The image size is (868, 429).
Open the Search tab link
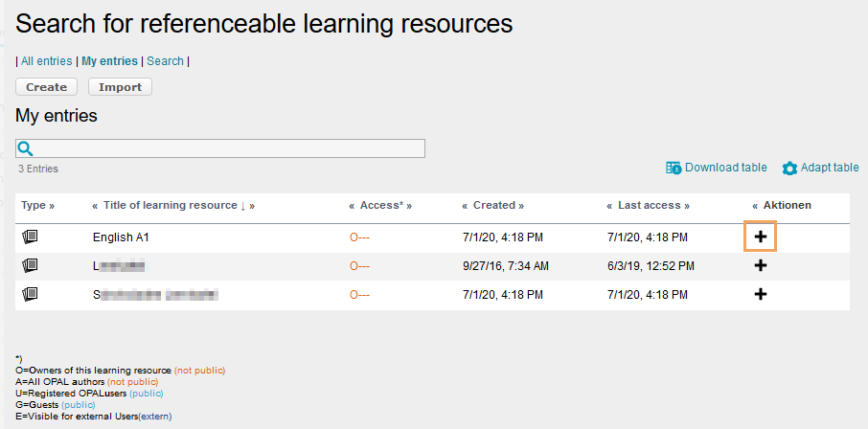tap(165, 61)
